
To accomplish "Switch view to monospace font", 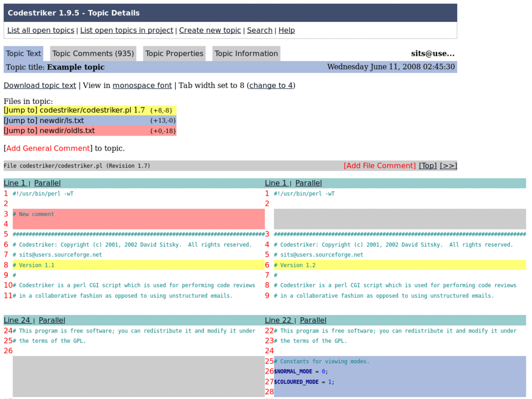I will [142, 86].
